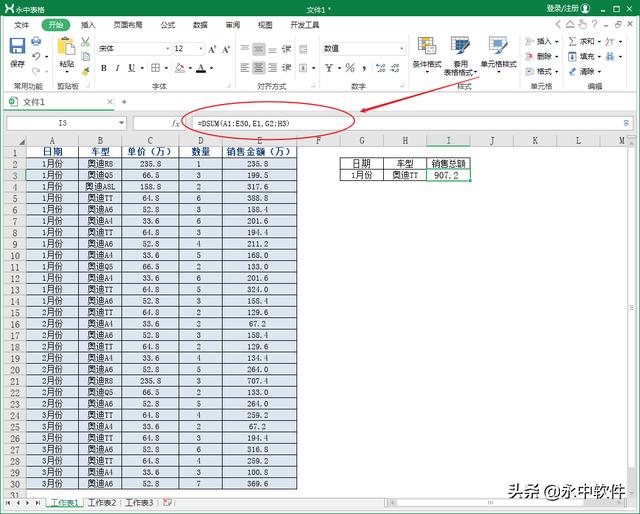Image resolution: width=640 pixels, height=514 pixels.
Task: Switch to the Formulas (公式) tab
Action: (x=168, y=25)
